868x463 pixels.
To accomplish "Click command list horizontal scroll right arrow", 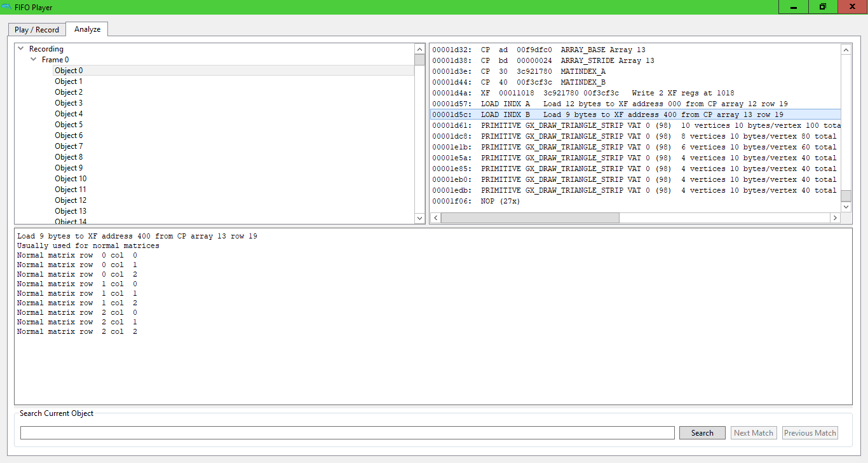I will point(835,218).
